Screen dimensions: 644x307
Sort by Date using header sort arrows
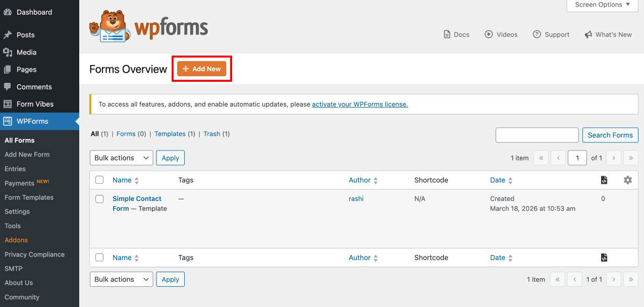(x=510, y=180)
